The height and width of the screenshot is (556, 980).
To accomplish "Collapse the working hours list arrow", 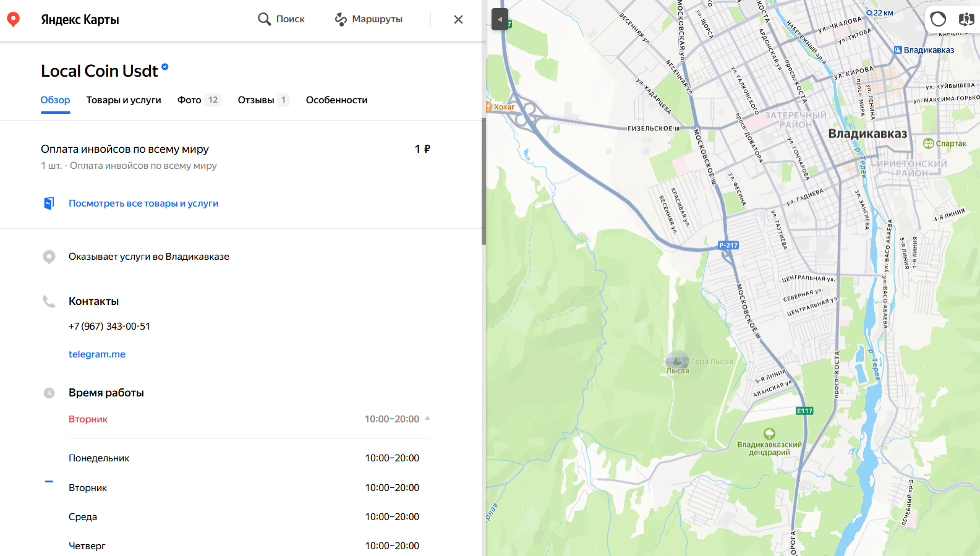I will click(x=427, y=419).
